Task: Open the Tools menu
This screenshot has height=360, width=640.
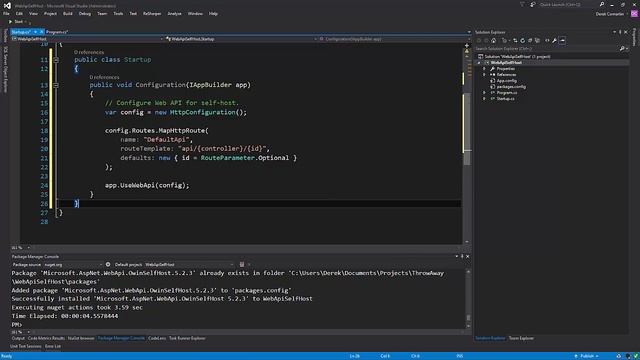Action: coord(118,13)
